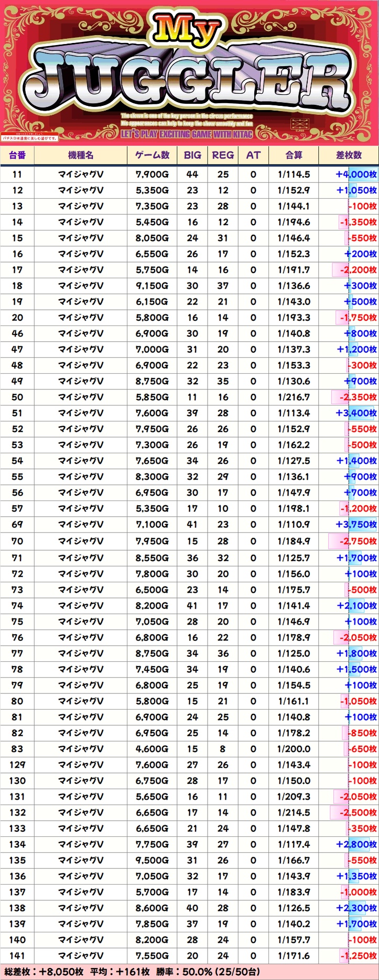Click the 9,500G game count for machine 135
Image resolution: width=379 pixels, height=980 pixels.
click(152, 861)
